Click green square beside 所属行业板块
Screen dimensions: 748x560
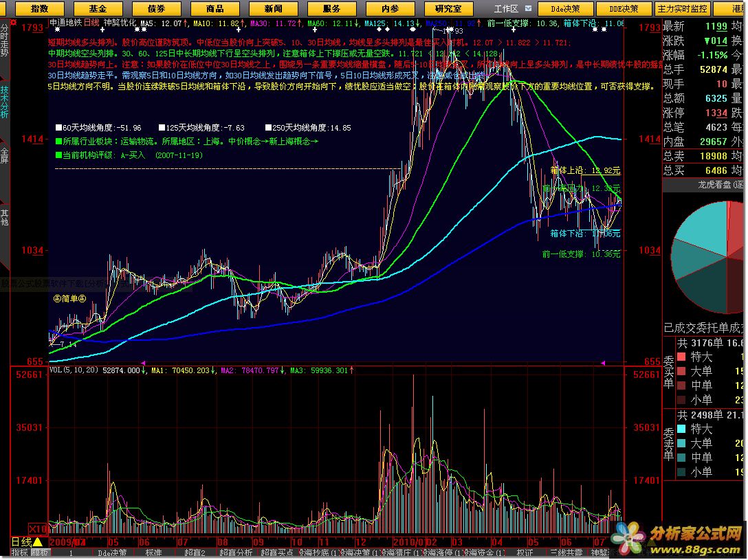tap(58, 142)
